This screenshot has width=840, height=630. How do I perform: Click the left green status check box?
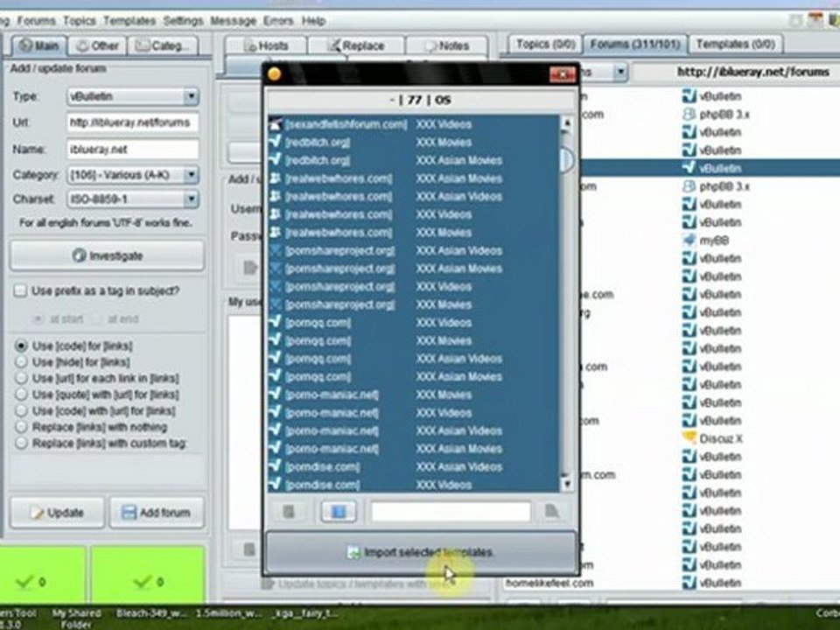tap(42, 574)
